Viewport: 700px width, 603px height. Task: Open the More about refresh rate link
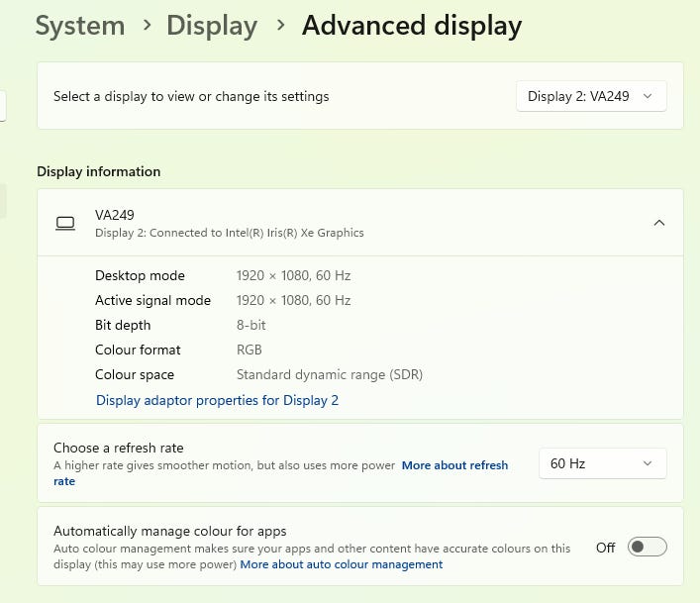coord(454,465)
